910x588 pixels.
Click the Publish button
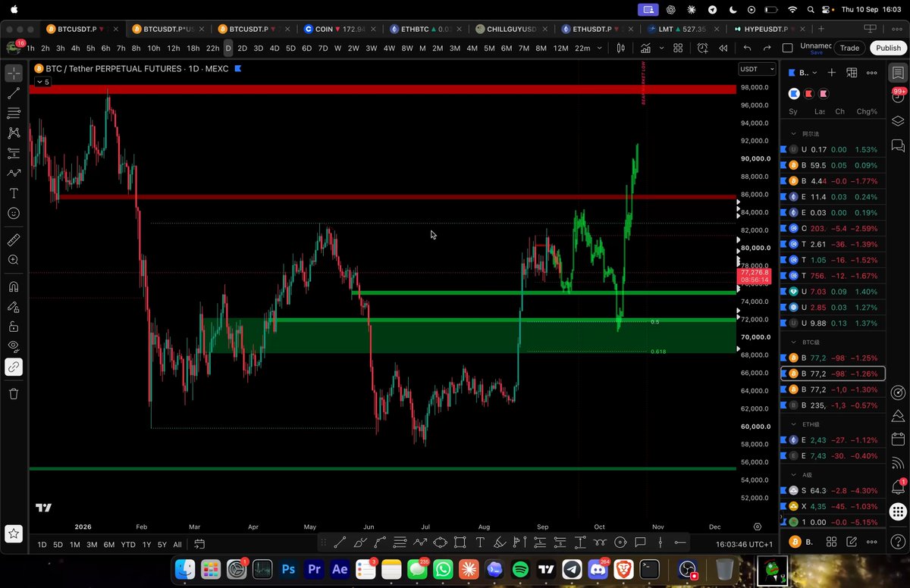888,48
